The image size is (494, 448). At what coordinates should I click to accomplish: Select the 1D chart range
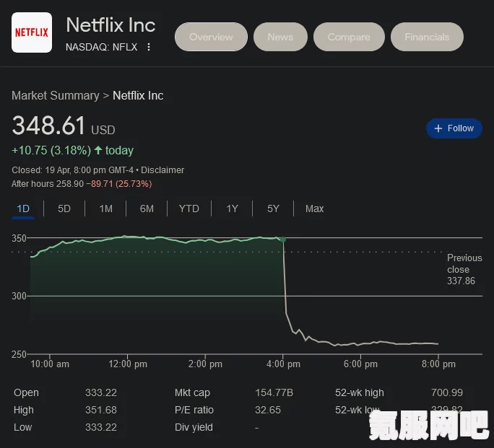(23, 208)
